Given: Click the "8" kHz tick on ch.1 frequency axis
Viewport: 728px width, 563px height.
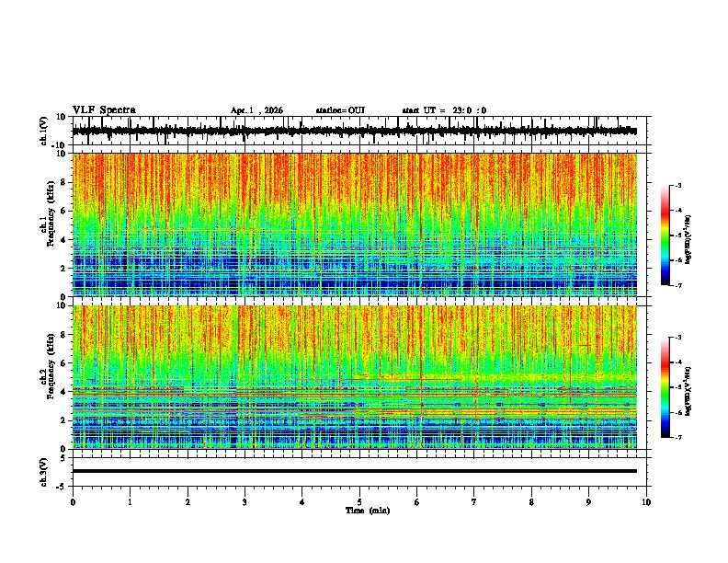Looking at the screenshot, I should point(63,182).
